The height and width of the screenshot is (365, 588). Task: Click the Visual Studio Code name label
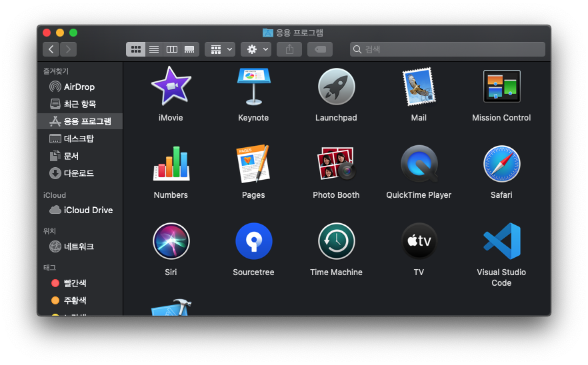pyautogui.click(x=501, y=277)
